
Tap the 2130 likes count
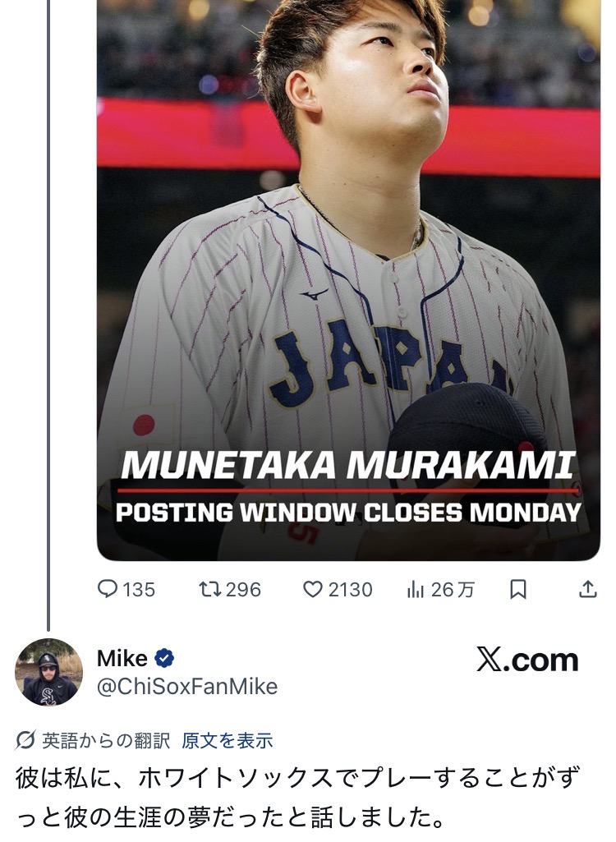351,589
